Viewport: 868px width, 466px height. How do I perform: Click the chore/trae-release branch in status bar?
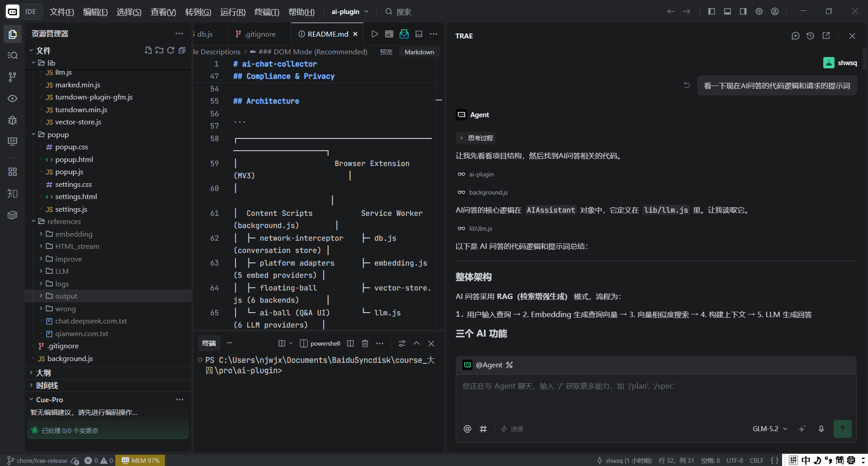click(x=38, y=461)
